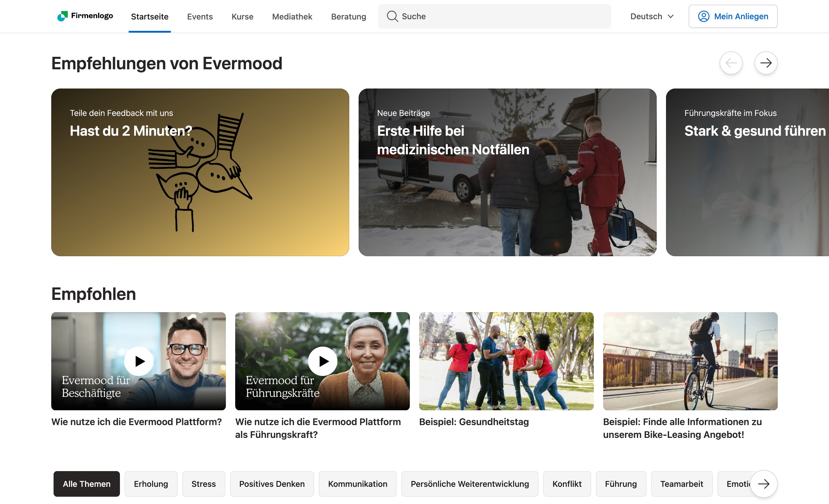Open the Beispiel: Gesundheitstag article link

474,422
